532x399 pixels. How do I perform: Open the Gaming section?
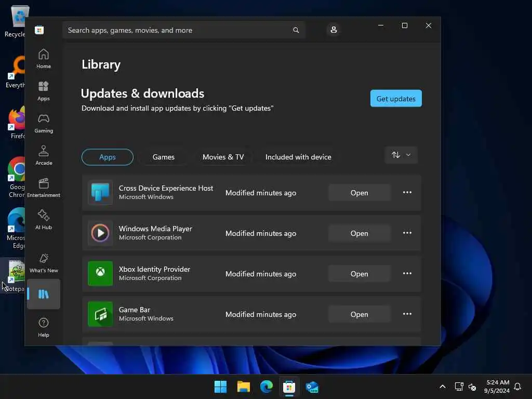coord(44,123)
